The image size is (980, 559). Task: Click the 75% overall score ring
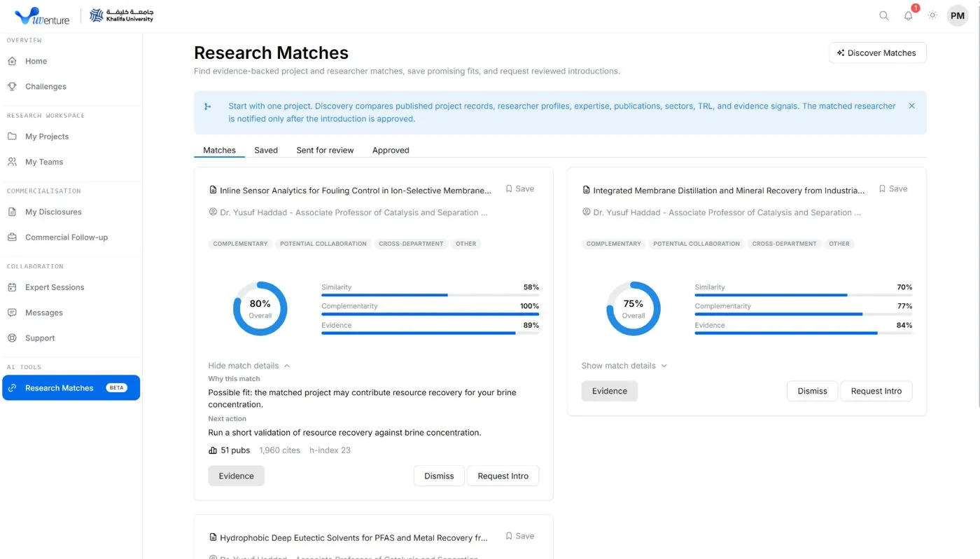633,308
